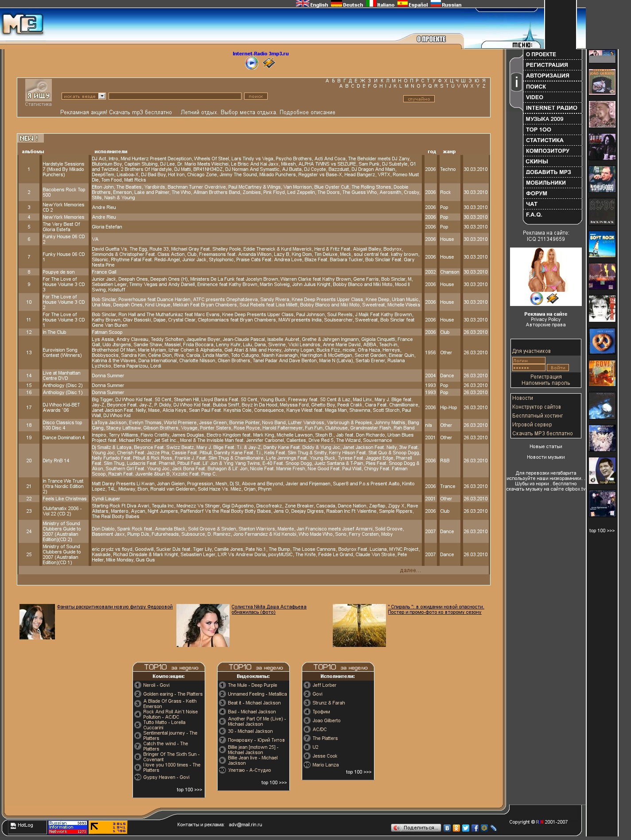Viewport: 631px width, 840px height.
Task: Share page via Facebook icon
Action: click(475, 828)
